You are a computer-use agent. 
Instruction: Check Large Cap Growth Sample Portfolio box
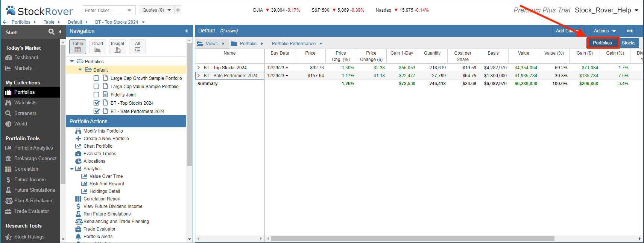pyautogui.click(x=96, y=78)
